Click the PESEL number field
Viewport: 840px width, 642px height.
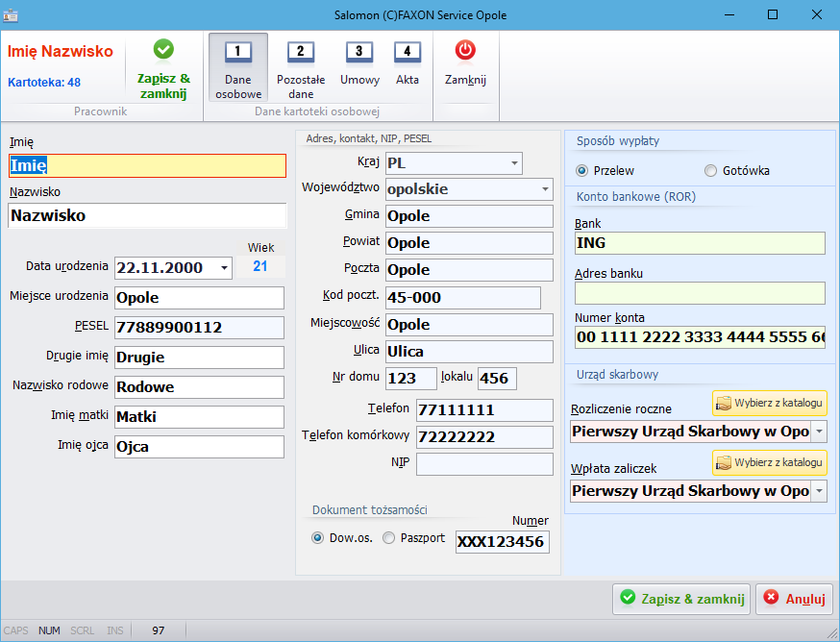click(x=199, y=328)
